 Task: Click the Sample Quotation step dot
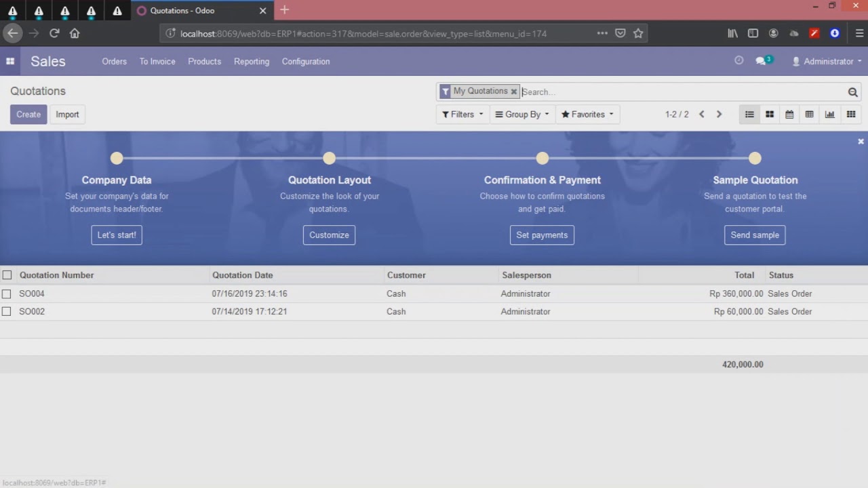tap(755, 158)
